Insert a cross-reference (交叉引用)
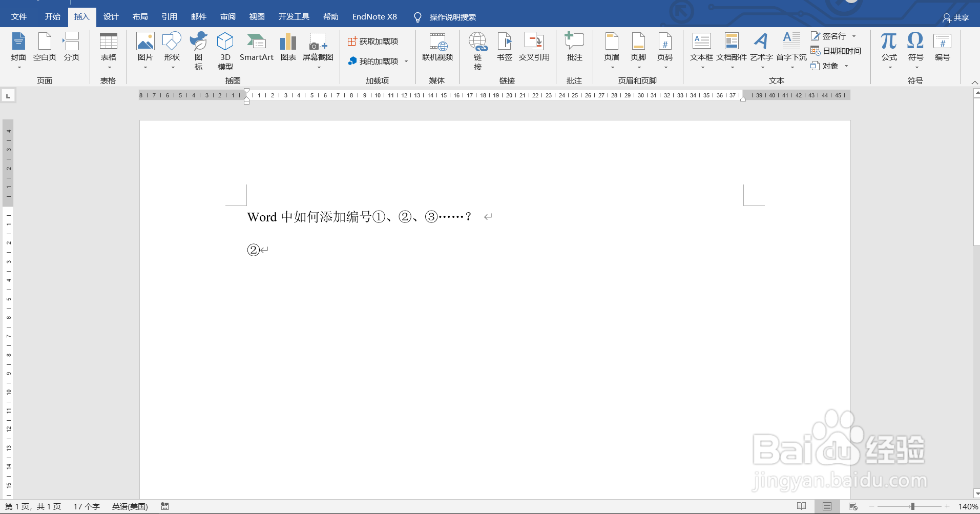 tap(534, 47)
